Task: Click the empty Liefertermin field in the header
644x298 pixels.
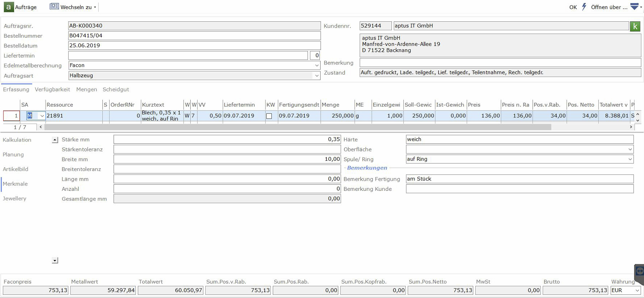Action: [188, 55]
